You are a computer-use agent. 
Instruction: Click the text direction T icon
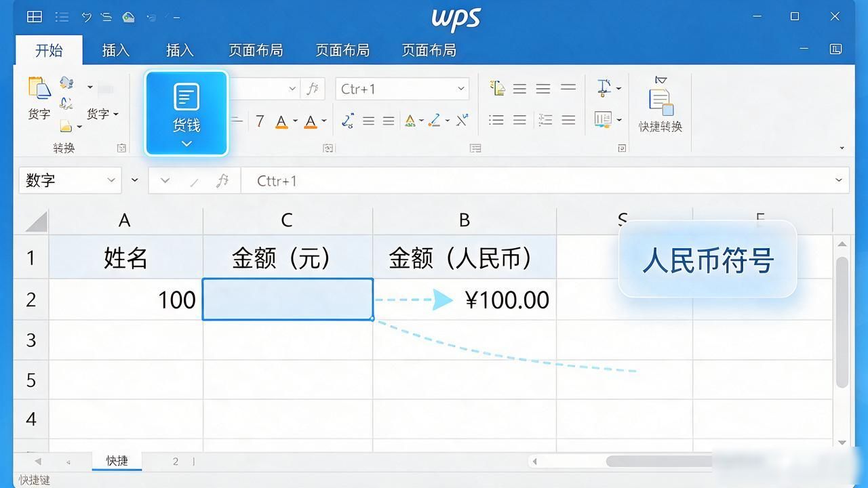pyautogui.click(x=604, y=87)
